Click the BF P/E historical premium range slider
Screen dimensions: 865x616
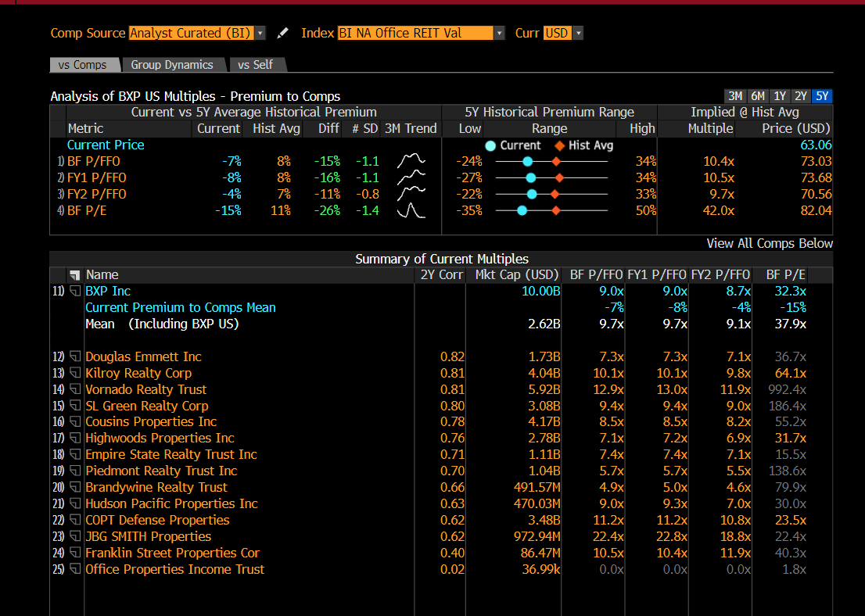tap(551, 210)
